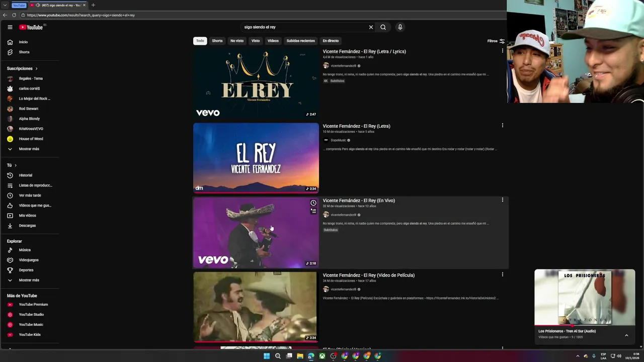Viewport: 644px width, 362px height.
Task: Open Ilegales - Tema subscription
Action: click(30, 78)
